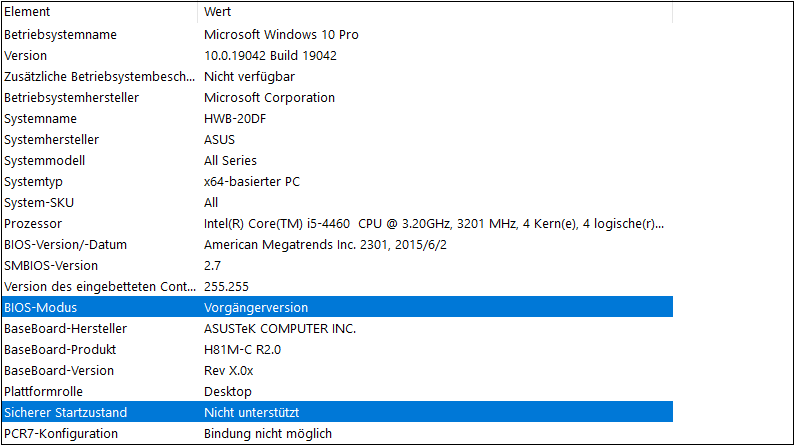Select the Betriebssystemhersteller row

pyautogui.click(x=71, y=97)
